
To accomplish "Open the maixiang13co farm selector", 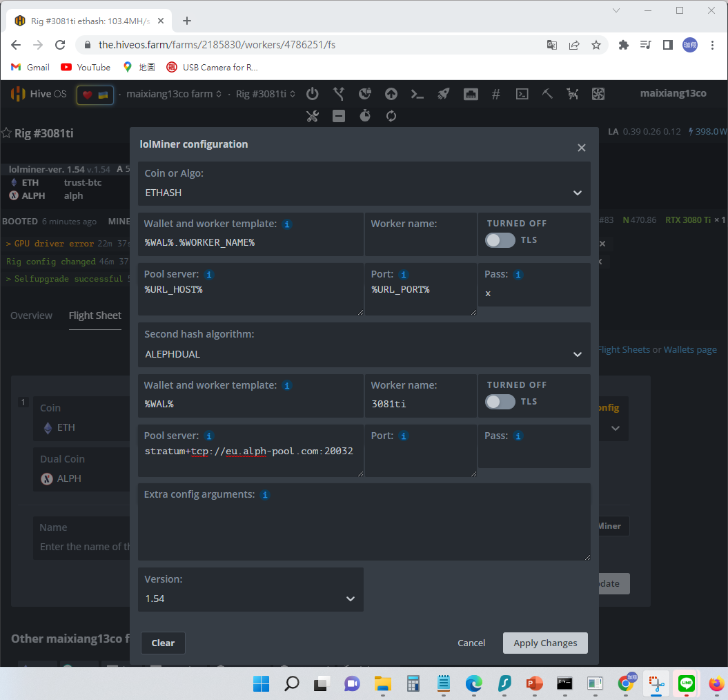I will click(x=174, y=94).
